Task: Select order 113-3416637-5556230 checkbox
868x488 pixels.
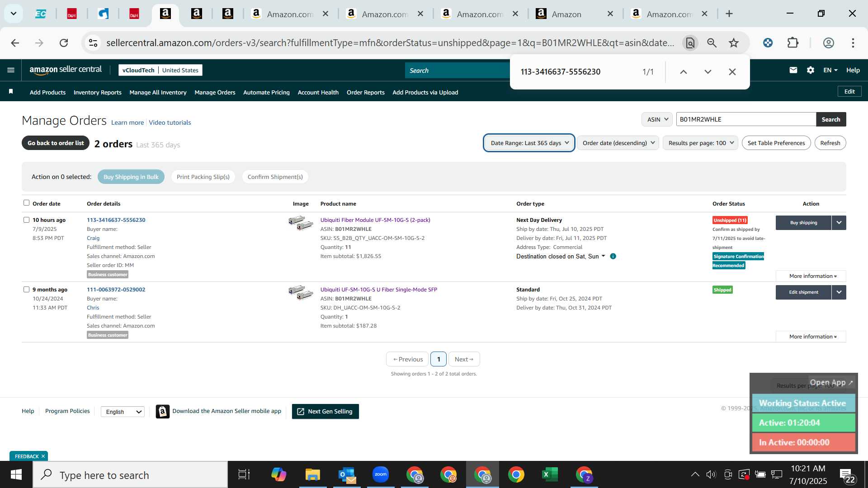Action: tap(26, 220)
